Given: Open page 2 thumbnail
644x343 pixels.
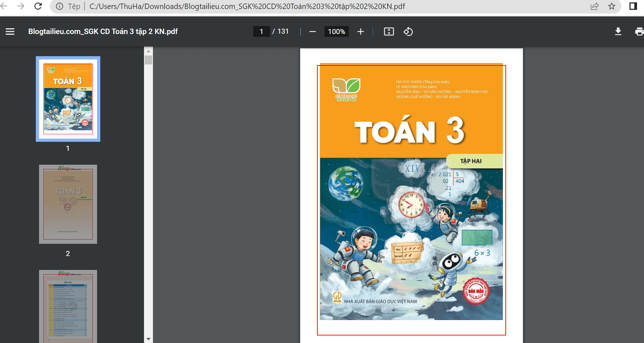Looking at the screenshot, I should [68, 204].
